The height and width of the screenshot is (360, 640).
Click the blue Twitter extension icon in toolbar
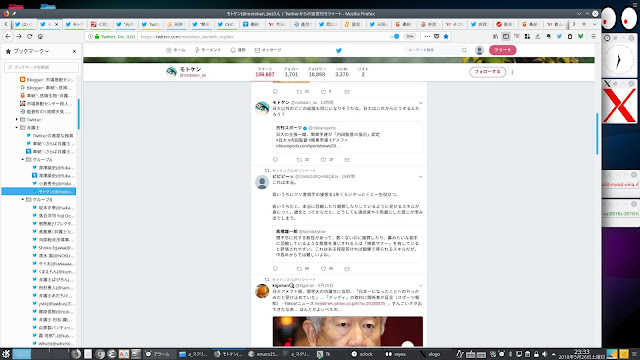click(559, 36)
